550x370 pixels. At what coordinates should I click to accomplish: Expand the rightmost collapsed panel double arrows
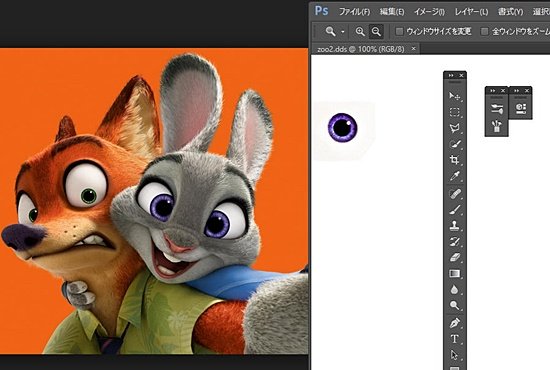point(516,90)
